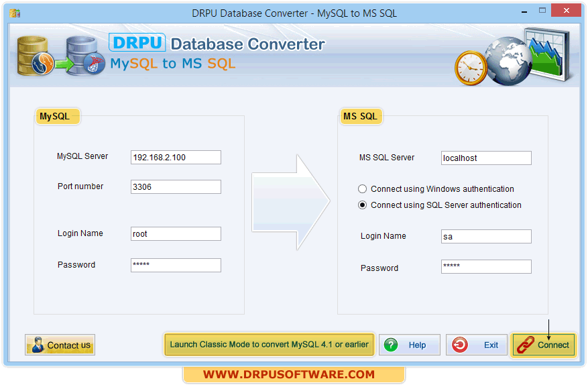
Task: Minimize the Database Converter window
Action: (x=524, y=12)
